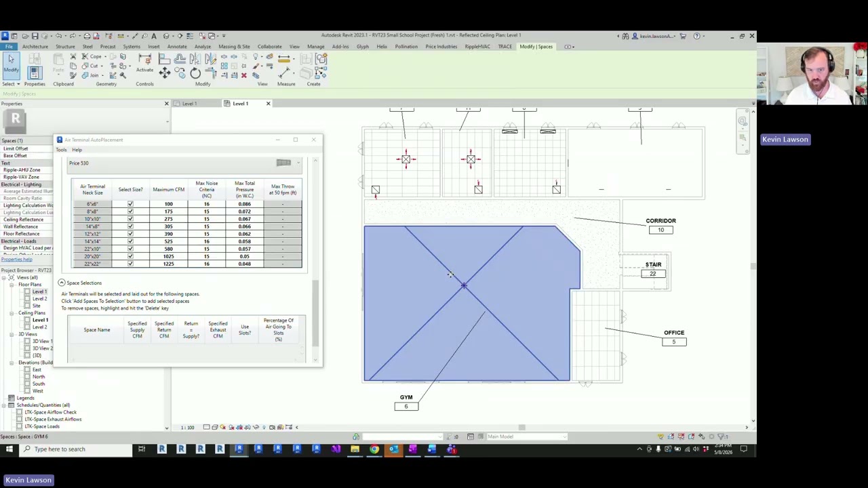Click the Save icon in quick access toolbar
Viewport: 868px width, 488px height.
35,36
